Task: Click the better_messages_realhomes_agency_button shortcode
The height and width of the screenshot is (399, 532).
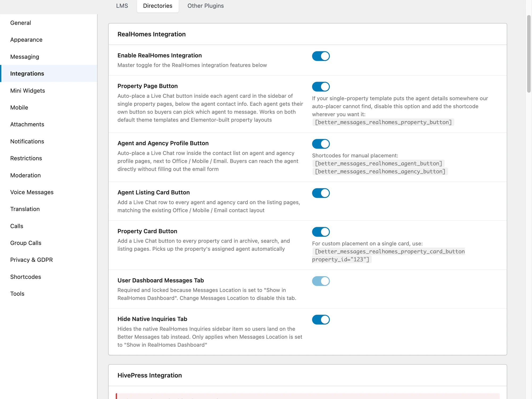Action: coord(380,172)
